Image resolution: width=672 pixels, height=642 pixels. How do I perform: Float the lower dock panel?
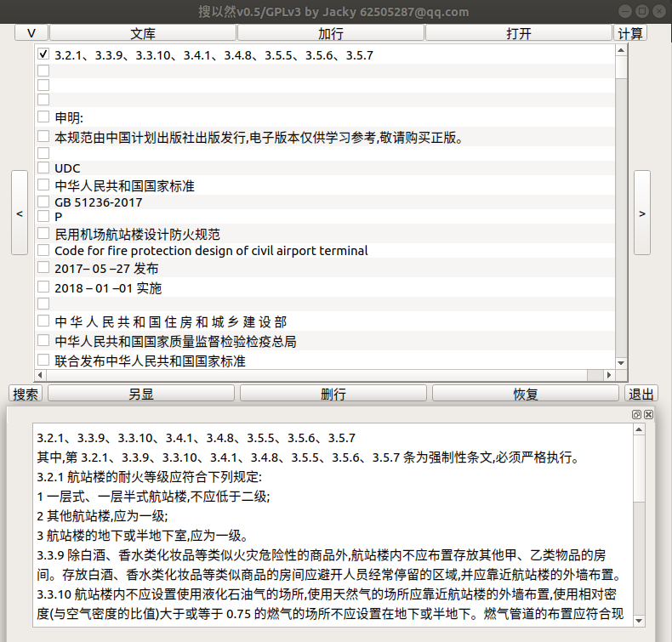636,414
